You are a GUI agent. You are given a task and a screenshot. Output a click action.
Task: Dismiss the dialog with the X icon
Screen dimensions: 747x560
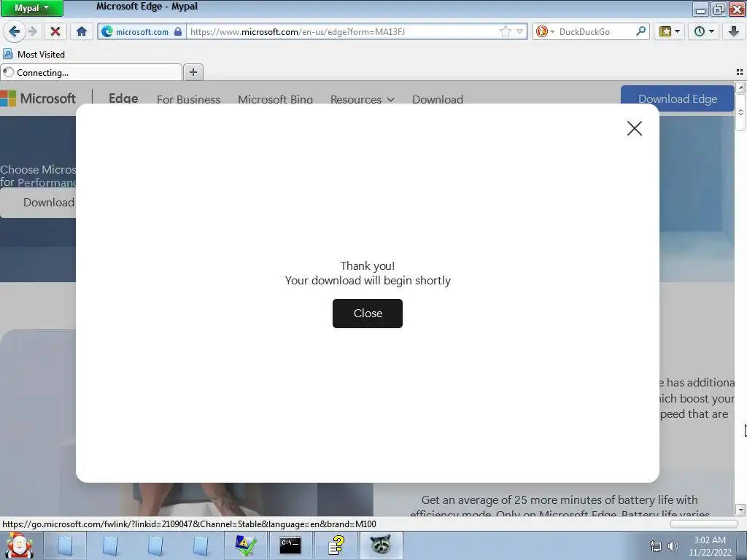tap(634, 128)
